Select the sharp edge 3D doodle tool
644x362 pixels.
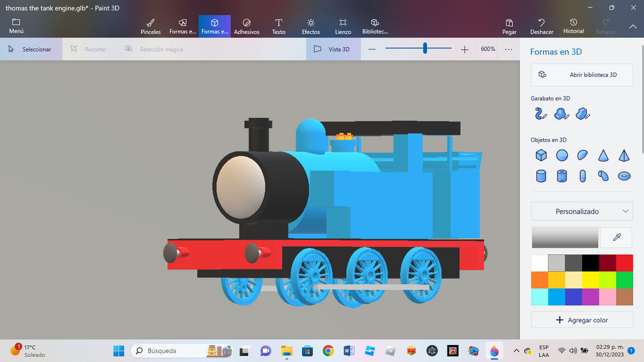(x=583, y=114)
